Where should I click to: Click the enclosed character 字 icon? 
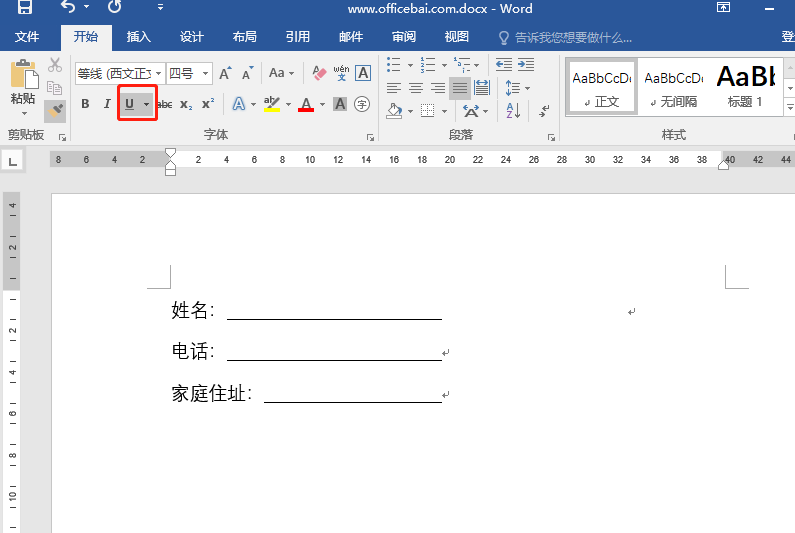tap(362, 104)
